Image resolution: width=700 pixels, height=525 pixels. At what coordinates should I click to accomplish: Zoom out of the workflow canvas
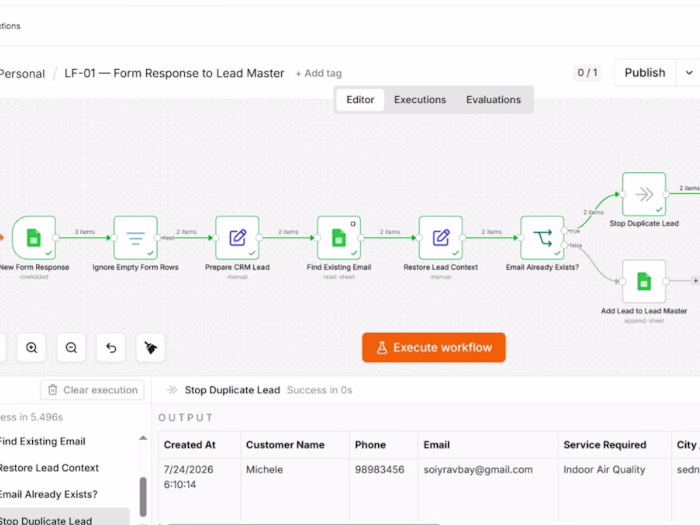click(x=71, y=347)
